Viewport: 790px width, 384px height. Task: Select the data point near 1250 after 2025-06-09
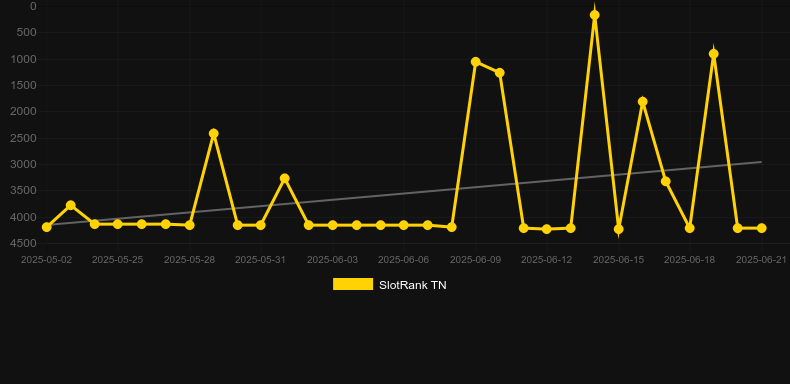[x=500, y=73]
